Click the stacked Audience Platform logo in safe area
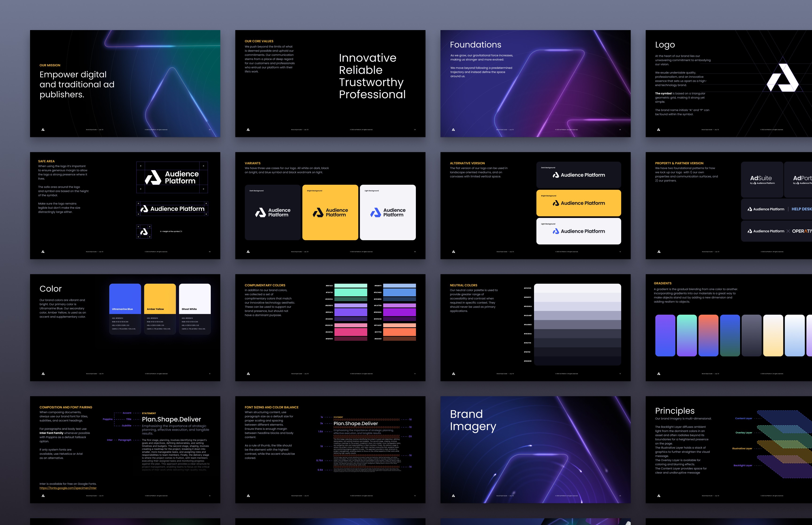812x525 pixels. click(172, 177)
